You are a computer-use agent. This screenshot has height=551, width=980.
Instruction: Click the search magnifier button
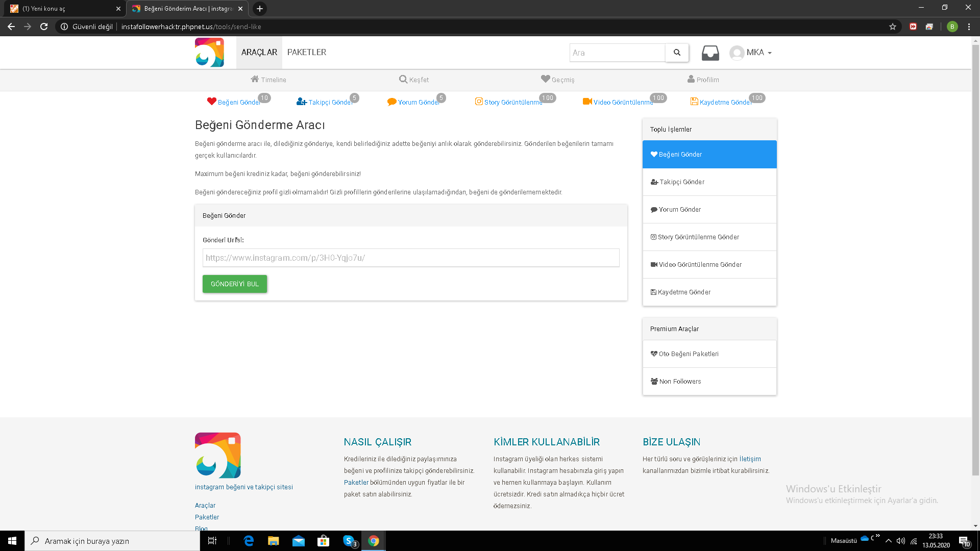tap(677, 53)
